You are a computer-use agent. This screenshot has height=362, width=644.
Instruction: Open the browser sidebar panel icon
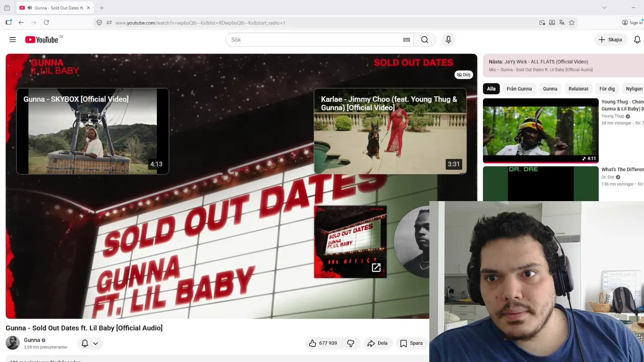[x=9, y=22]
